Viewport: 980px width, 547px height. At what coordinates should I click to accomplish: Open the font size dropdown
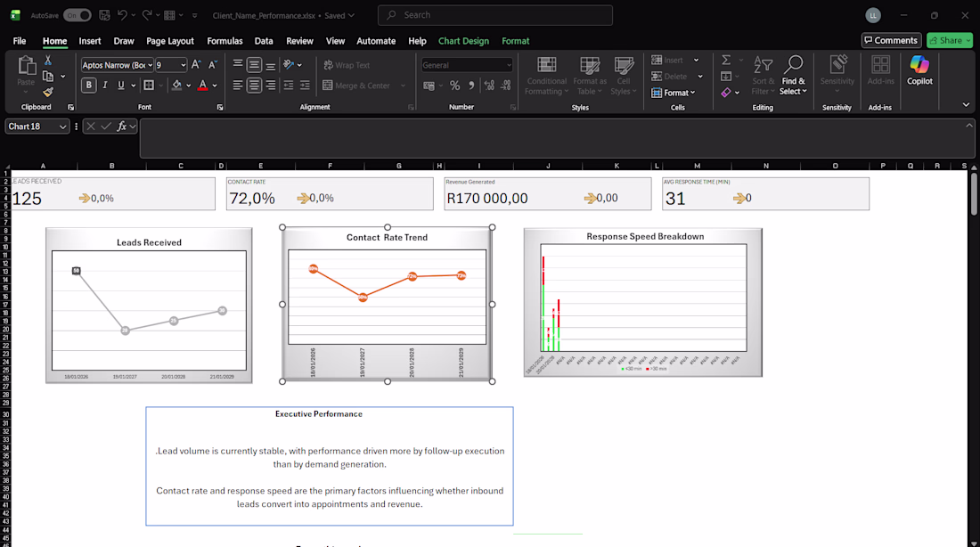pos(183,65)
